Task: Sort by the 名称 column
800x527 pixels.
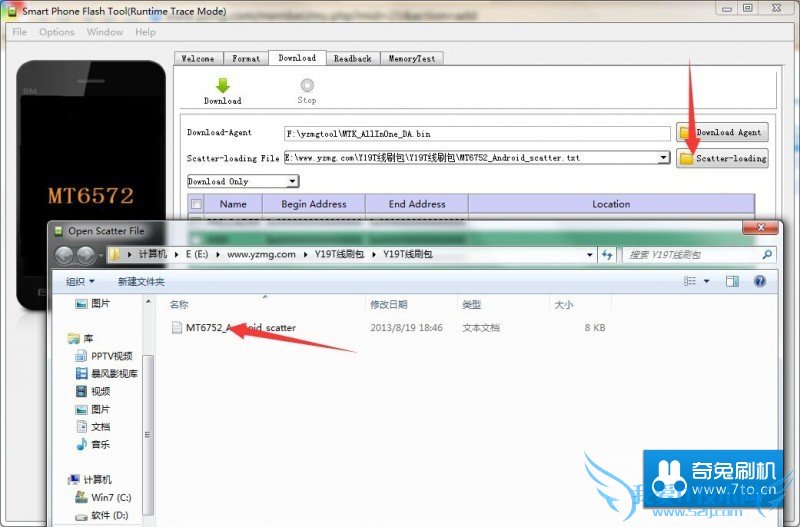Action: pyautogui.click(x=179, y=305)
